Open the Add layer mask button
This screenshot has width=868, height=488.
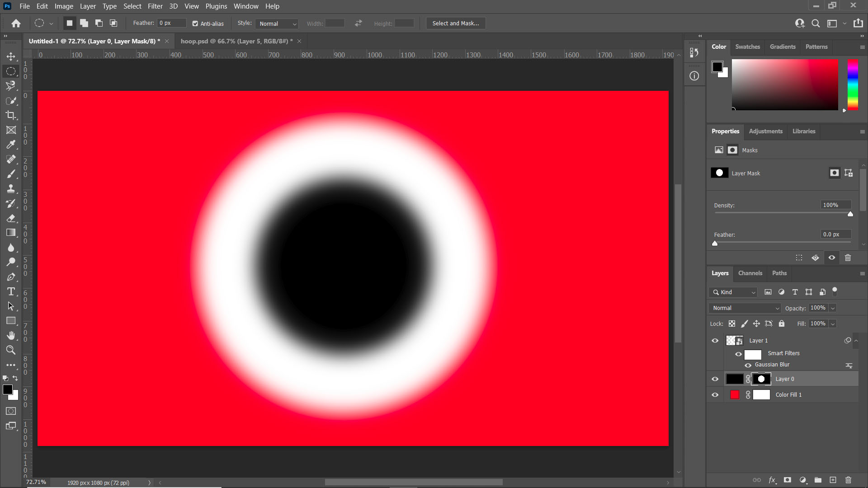coord(787,480)
